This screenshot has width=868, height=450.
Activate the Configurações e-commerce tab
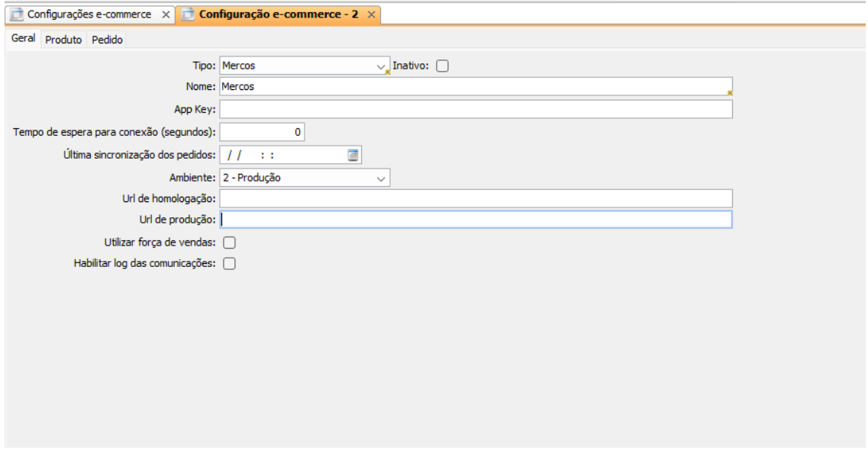click(89, 15)
